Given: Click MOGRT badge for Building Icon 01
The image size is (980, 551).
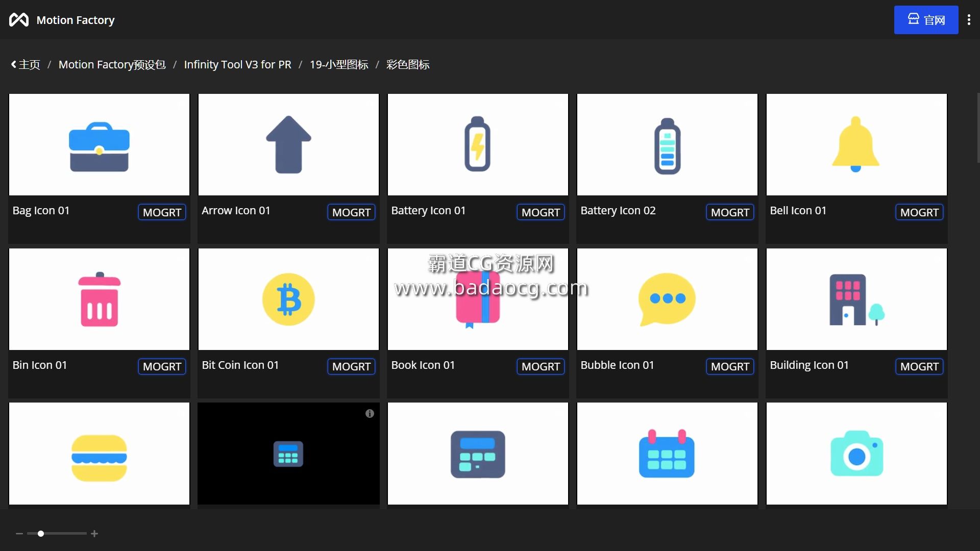Looking at the screenshot, I should tap(919, 366).
